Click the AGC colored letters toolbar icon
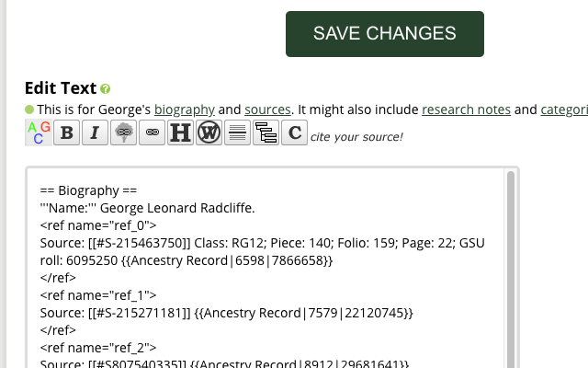This screenshot has width=588, height=368. click(39, 132)
